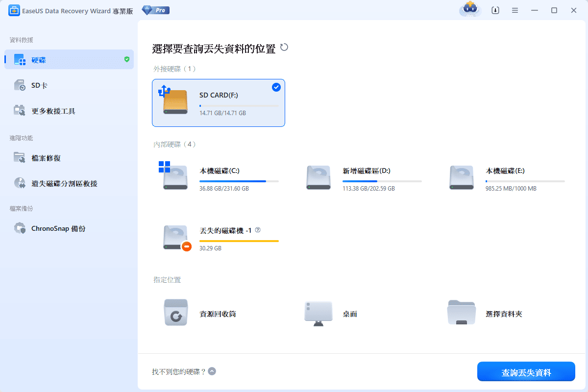Click the SD CARD(F:) label text
Viewport: 588px width, 392px height.
pyautogui.click(x=219, y=95)
